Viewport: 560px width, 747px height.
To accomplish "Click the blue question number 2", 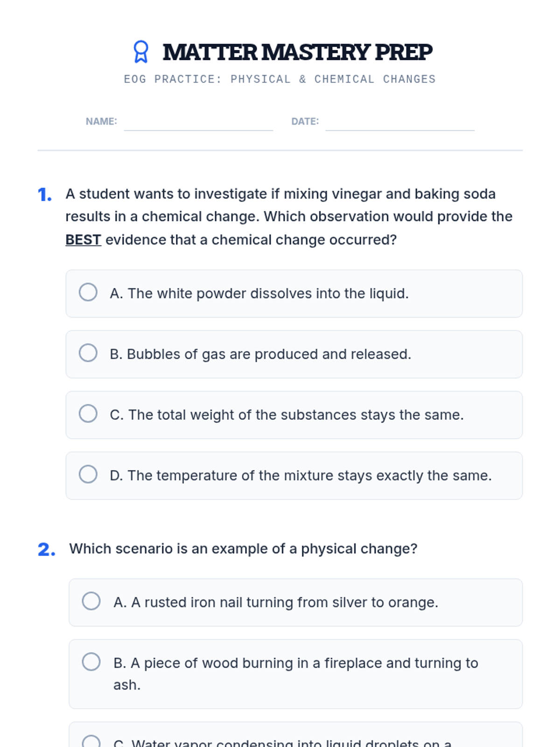I will [x=47, y=550].
